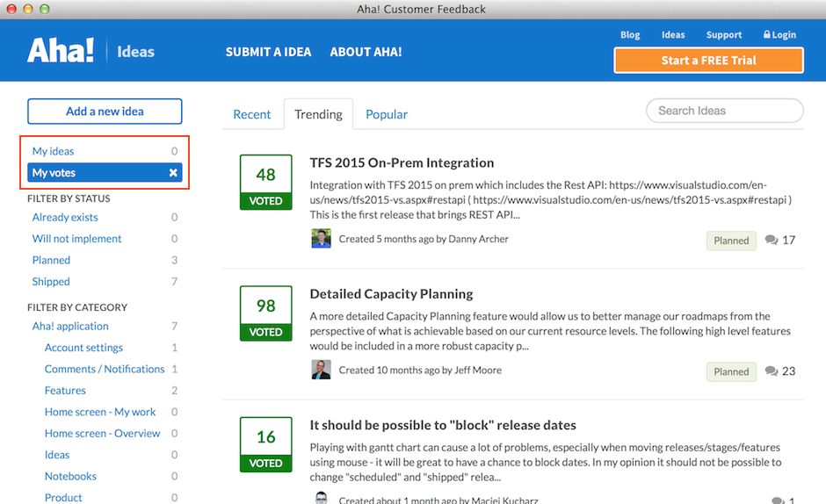Click Add a new idea button
826x504 pixels.
tap(105, 112)
